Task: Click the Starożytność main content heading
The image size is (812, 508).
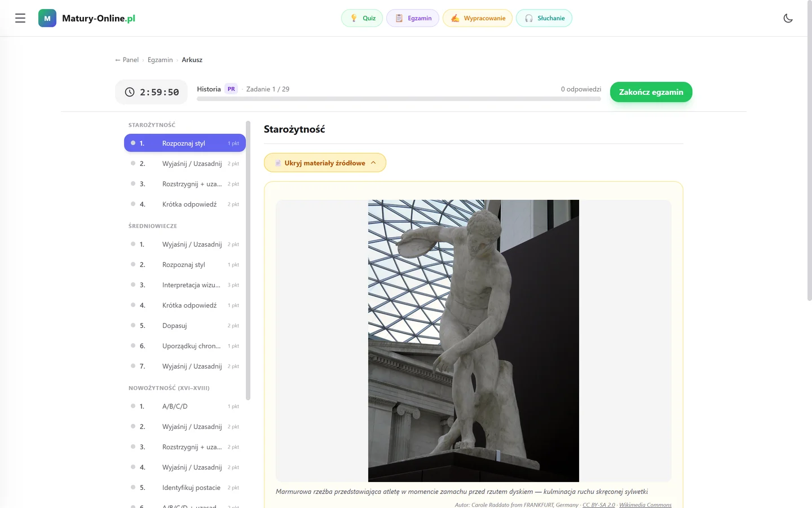Action: pos(294,129)
